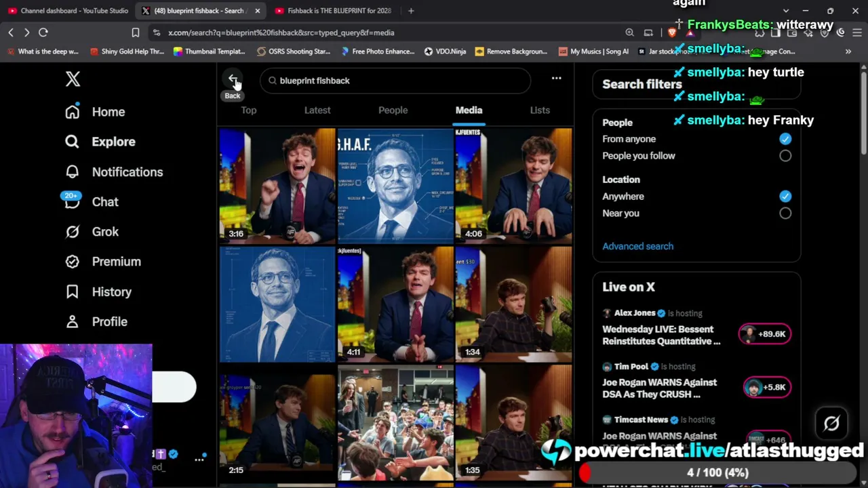This screenshot has width=868, height=488.
Task: Open the search more options menu
Action: (556, 79)
